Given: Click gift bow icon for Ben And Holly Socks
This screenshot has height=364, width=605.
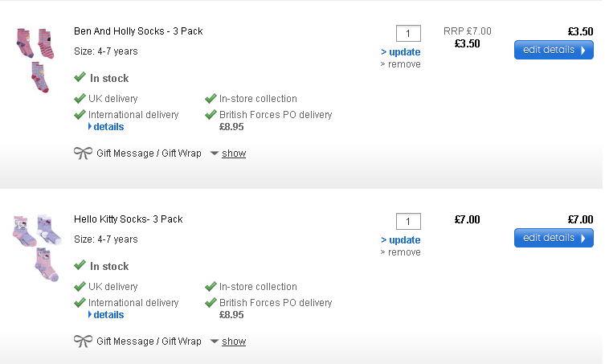Looking at the screenshot, I should tap(83, 153).
